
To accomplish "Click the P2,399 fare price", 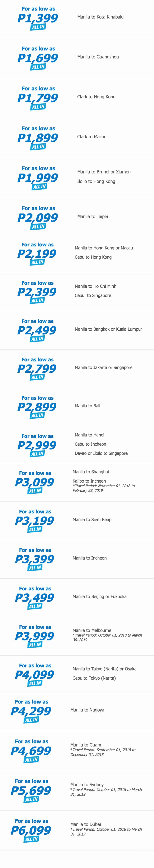I will [37, 292].
